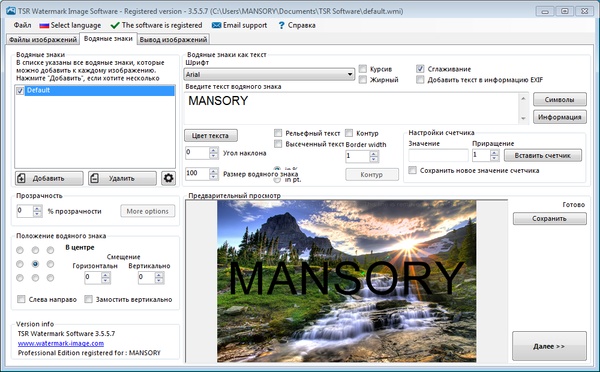The width and height of the screenshot is (600, 372).
Task: Select the bottom-center watermark position radio
Action: [x=35, y=278]
